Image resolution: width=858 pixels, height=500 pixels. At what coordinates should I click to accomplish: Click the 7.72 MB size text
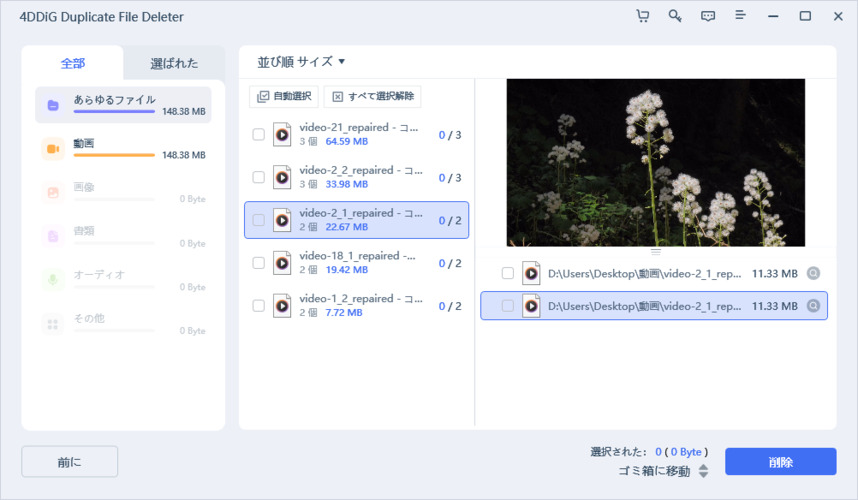pos(344,312)
